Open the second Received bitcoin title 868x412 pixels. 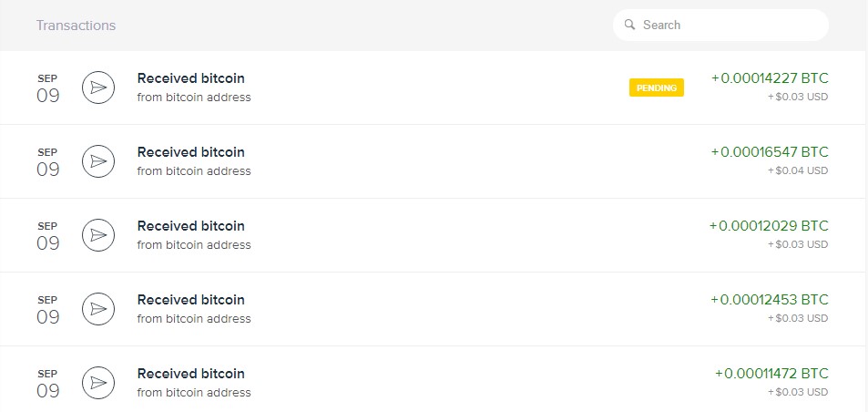pos(190,152)
